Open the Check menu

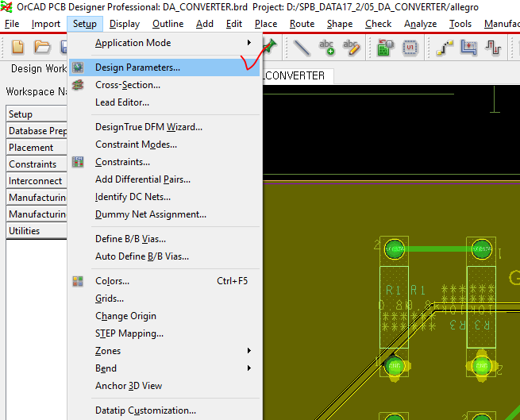click(379, 24)
